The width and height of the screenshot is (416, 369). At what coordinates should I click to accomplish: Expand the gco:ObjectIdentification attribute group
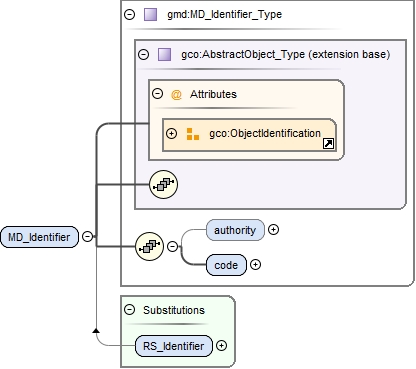click(171, 134)
